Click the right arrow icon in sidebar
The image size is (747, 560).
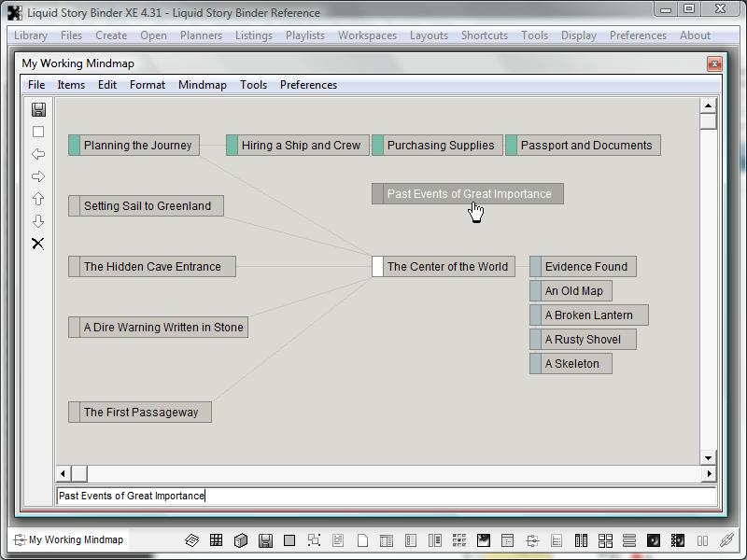pyautogui.click(x=38, y=176)
